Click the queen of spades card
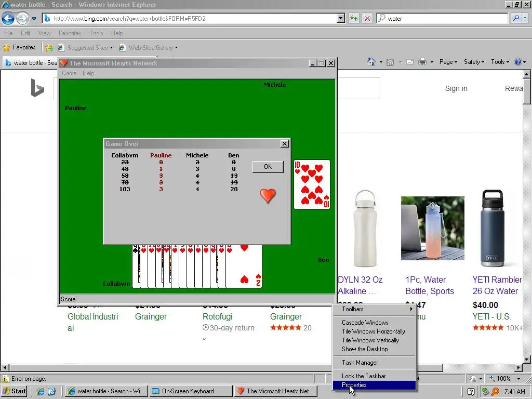Image resolution: width=532 pixels, height=399 pixels. point(136,267)
